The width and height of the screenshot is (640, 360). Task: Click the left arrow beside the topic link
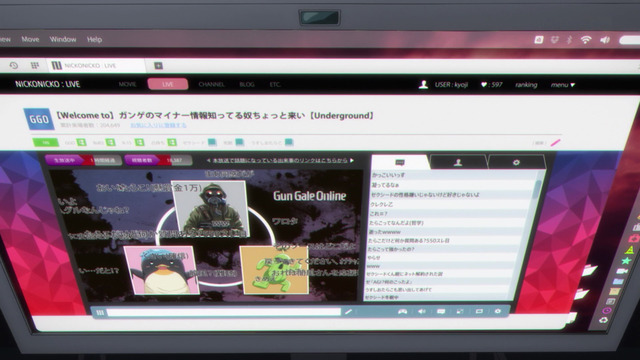pyautogui.click(x=209, y=160)
